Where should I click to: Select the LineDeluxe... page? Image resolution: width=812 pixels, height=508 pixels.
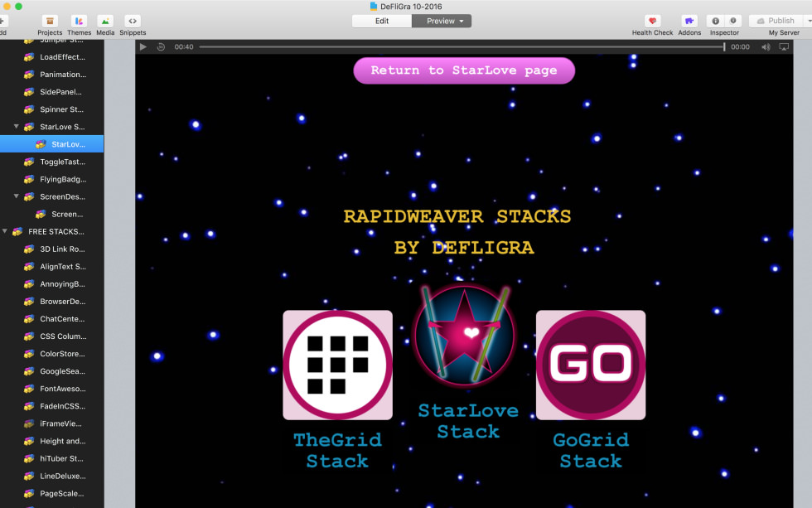click(x=51, y=476)
